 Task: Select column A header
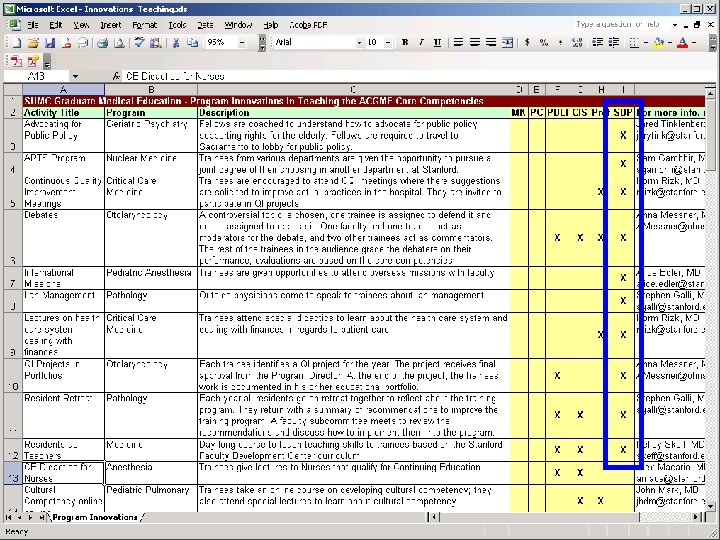63,90
